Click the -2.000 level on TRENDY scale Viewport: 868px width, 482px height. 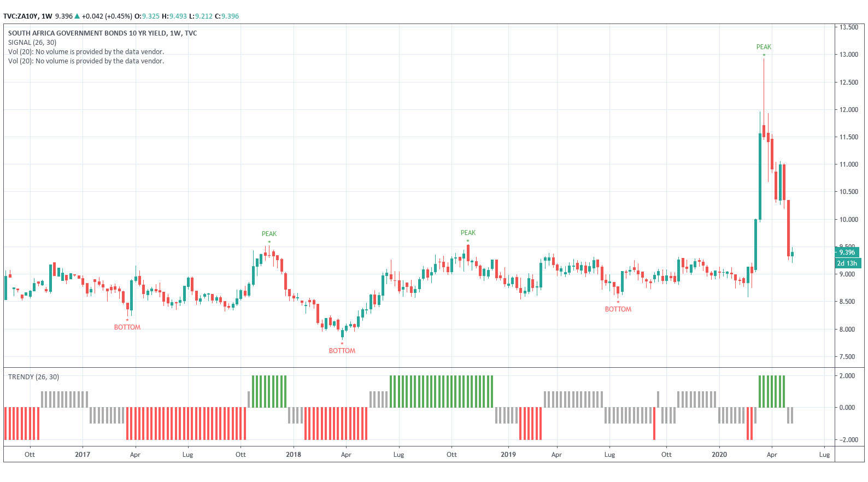pos(847,440)
